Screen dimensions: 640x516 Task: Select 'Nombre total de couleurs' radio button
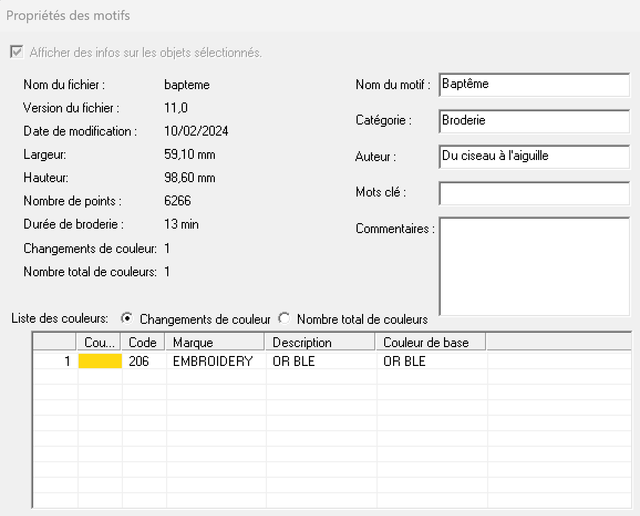pos(284,319)
